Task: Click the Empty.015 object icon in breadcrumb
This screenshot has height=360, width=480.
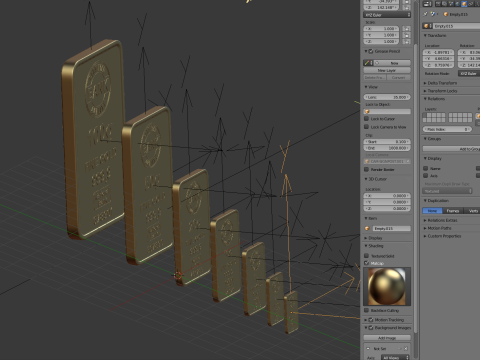Action: coord(446,14)
